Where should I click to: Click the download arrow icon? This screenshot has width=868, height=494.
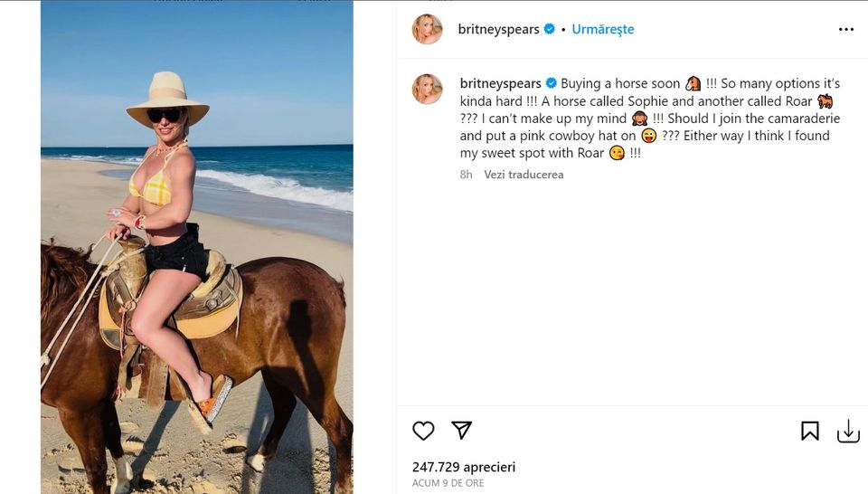[848, 432]
